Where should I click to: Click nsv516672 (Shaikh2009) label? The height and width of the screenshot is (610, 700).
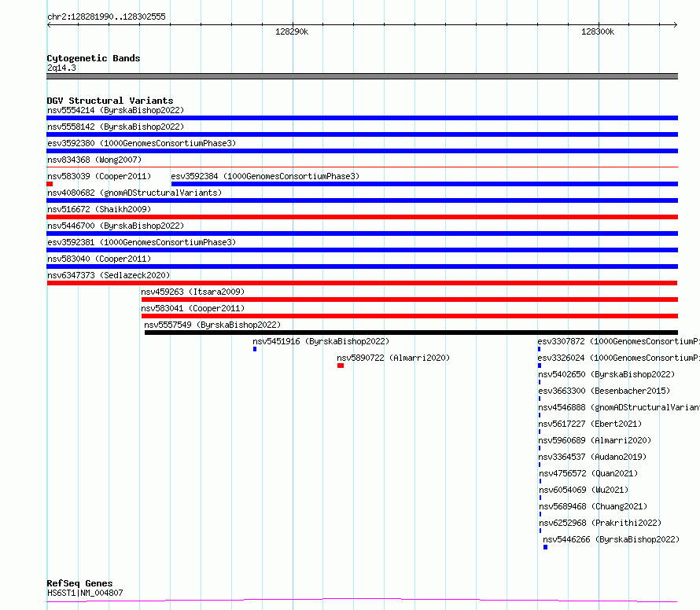(x=99, y=209)
